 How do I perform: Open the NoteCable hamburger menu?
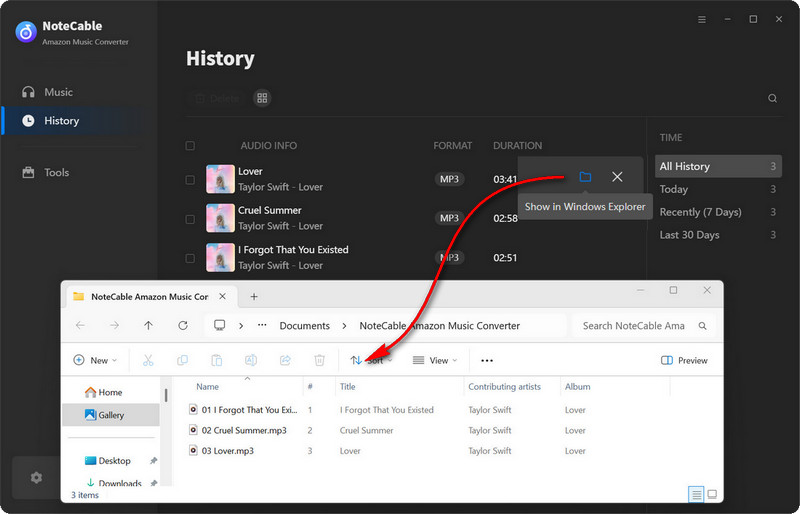pyautogui.click(x=702, y=19)
